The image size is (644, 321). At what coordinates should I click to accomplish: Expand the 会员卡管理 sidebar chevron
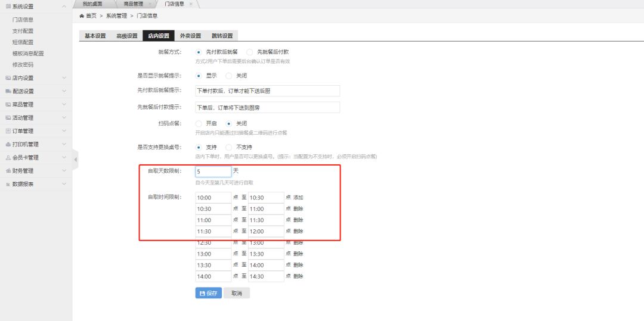[64, 157]
